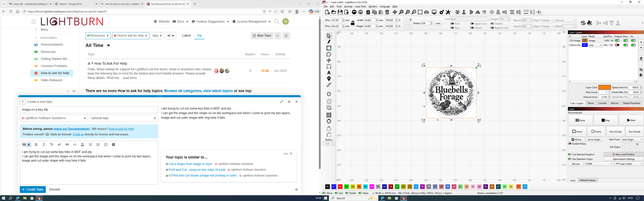Toggle the aspect ratio lock icon
Image resolution: width=644 pixels, height=201 pixels.
[353, 23]
